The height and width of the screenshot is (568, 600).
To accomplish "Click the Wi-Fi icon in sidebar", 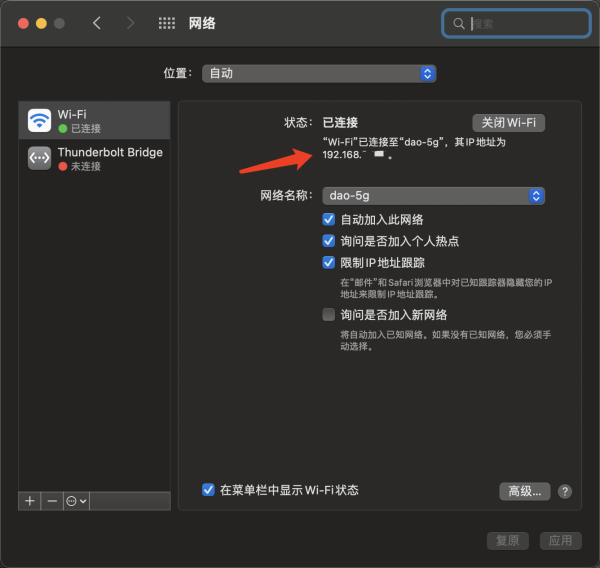I will (x=40, y=121).
